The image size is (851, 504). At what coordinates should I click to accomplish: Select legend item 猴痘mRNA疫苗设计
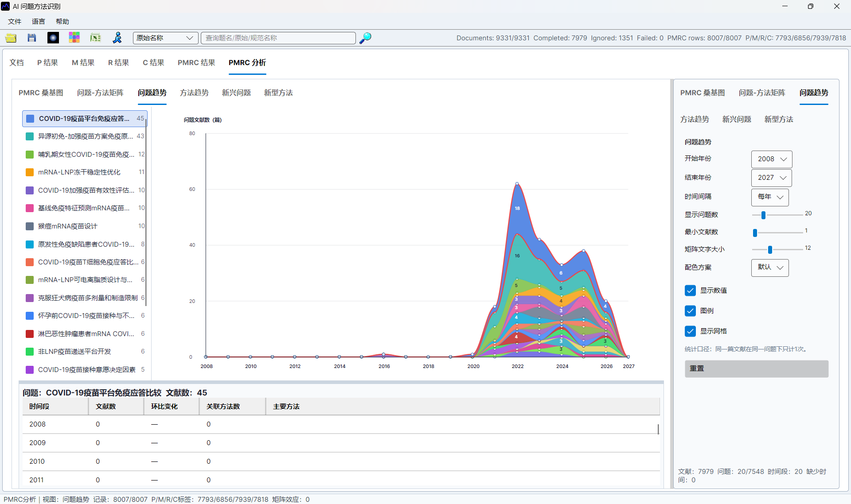click(85, 226)
